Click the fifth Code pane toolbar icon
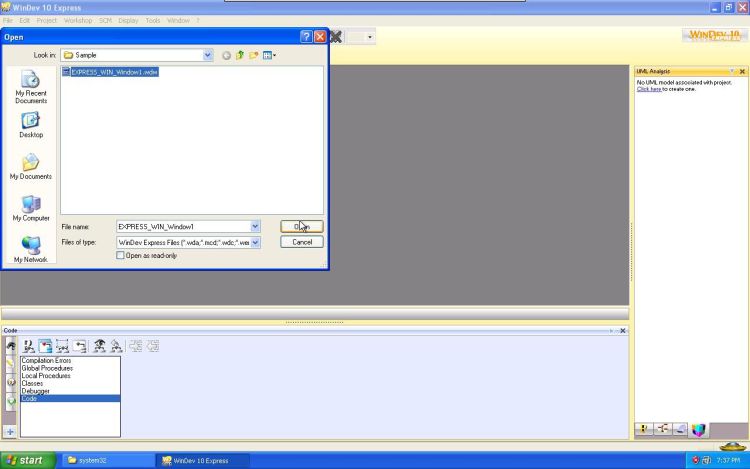The height and width of the screenshot is (469, 750). tap(99, 346)
